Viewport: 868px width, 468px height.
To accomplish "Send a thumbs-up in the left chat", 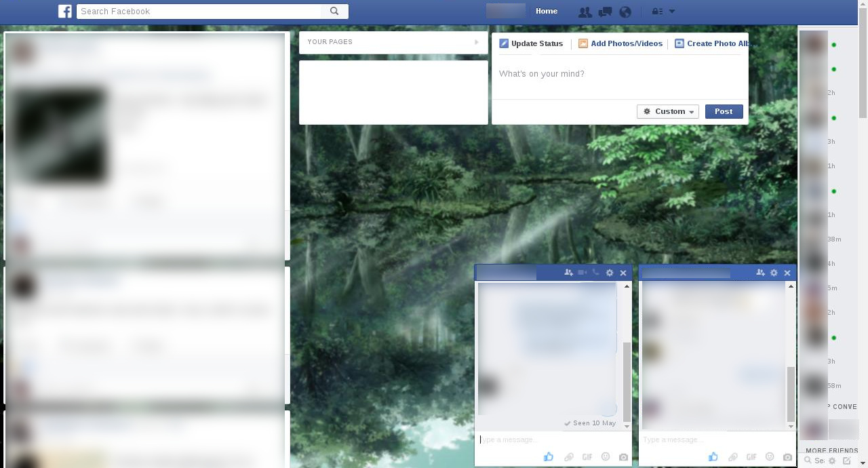I will [x=549, y=457].
